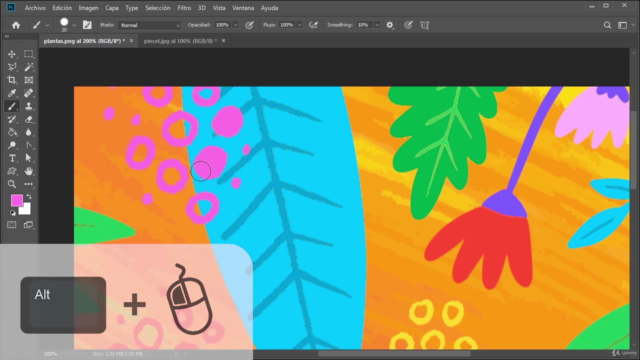Select the Hand tool
The width and height of the screenshot is (640, 360).
pos(29,171)
